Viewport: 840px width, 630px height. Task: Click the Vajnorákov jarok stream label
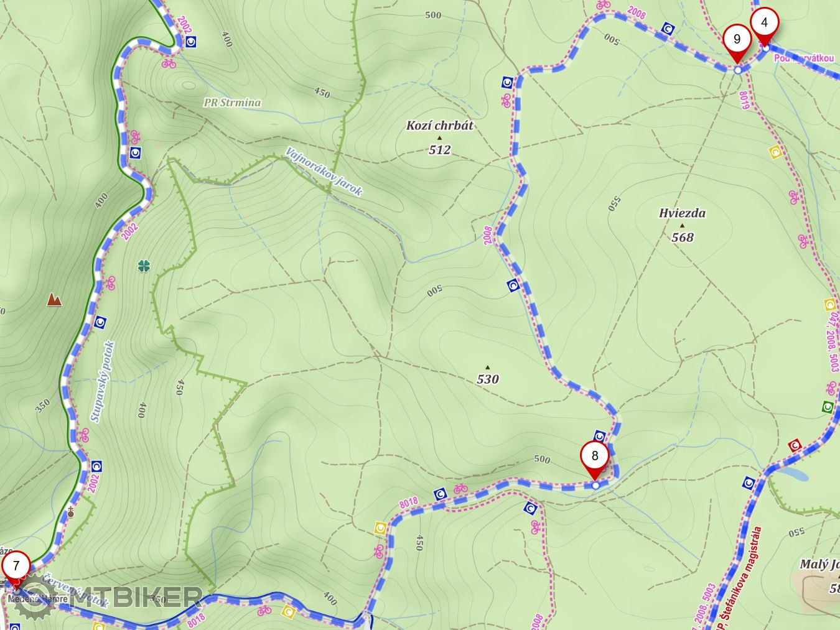[x=324, y=172]
